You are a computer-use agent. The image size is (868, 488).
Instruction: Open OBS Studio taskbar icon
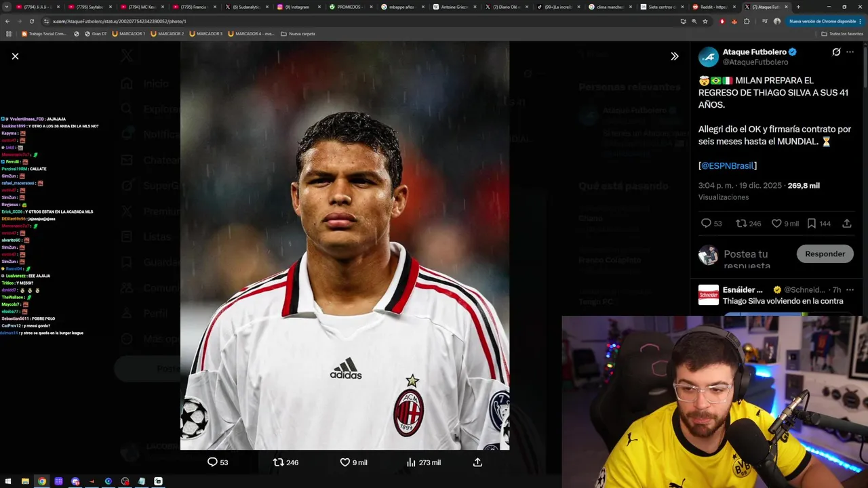click(x=125, y=481)
